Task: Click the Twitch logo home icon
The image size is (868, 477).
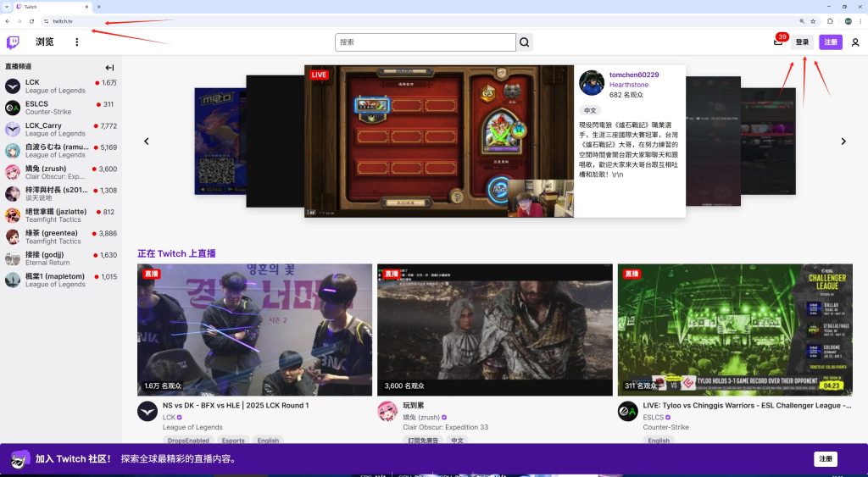Action: [13, 42]
